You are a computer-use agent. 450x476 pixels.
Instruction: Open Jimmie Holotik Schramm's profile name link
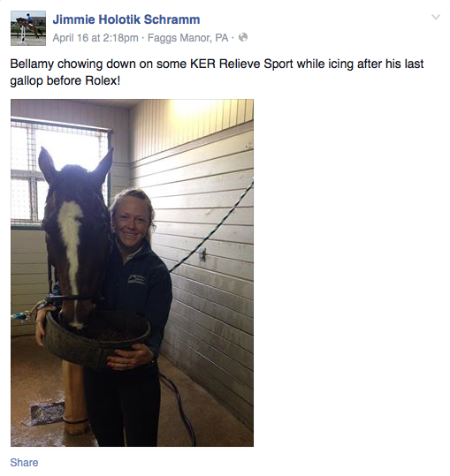pos(126,19)
